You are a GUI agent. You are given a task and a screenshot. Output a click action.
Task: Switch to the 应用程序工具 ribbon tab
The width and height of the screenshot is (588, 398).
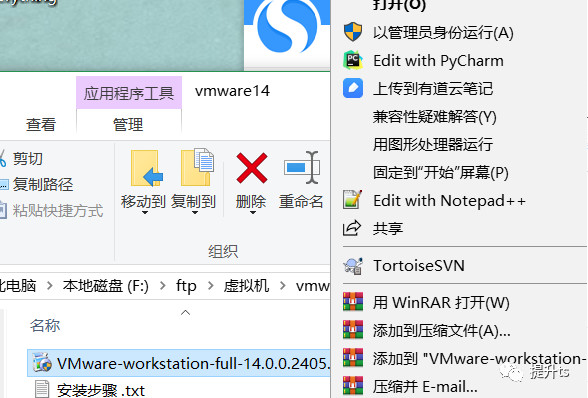click(x=129, y=93)
